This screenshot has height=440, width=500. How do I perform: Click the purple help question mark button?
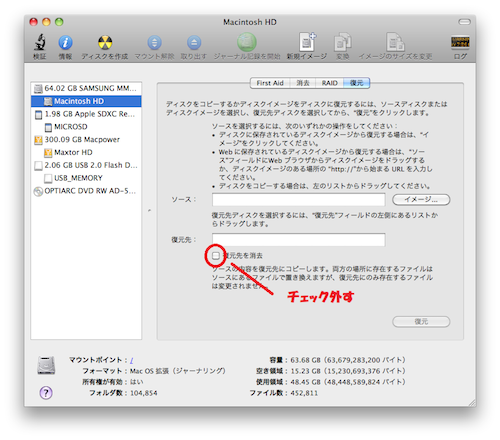click(46, 393)
